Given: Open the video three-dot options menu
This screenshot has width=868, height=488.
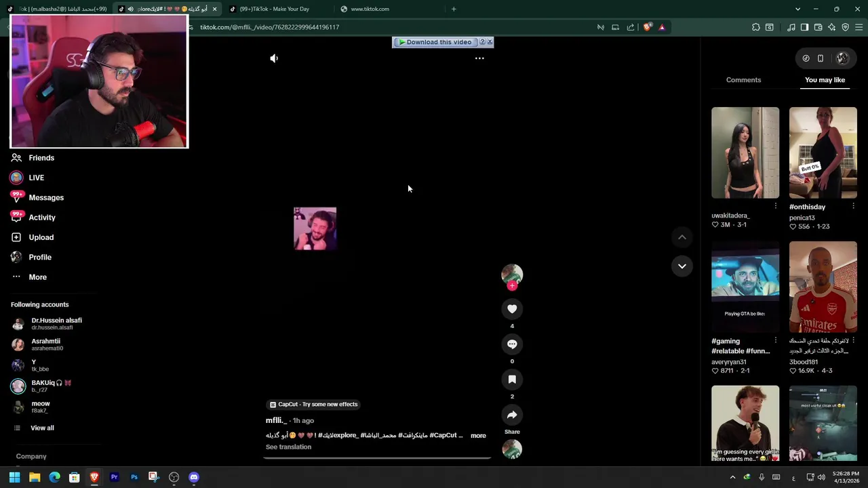Looking at the screenshot, I should pyautogui.click(x=479, y=58).
